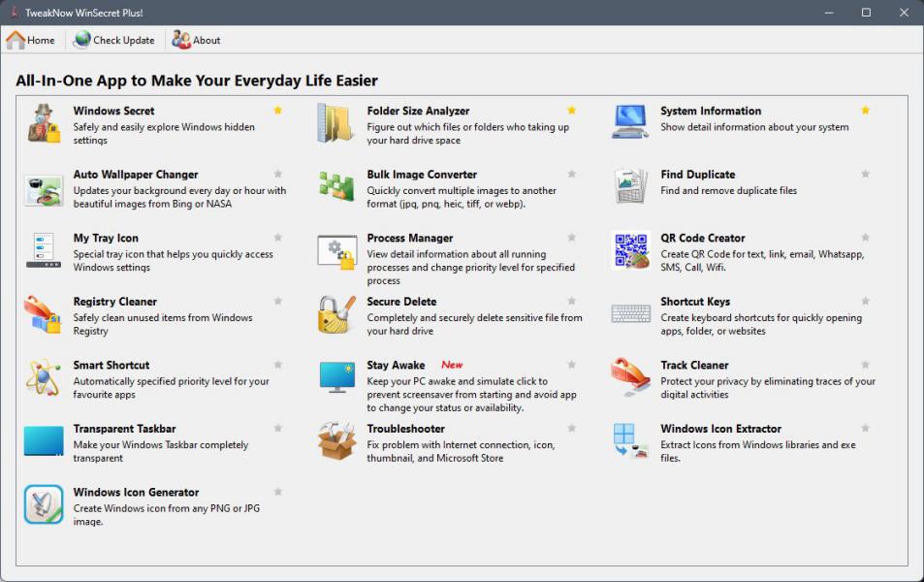Toggle System Information favorite star off
Image resolution: width=924 pixels, height=582 pixels.
click(865, 111)
